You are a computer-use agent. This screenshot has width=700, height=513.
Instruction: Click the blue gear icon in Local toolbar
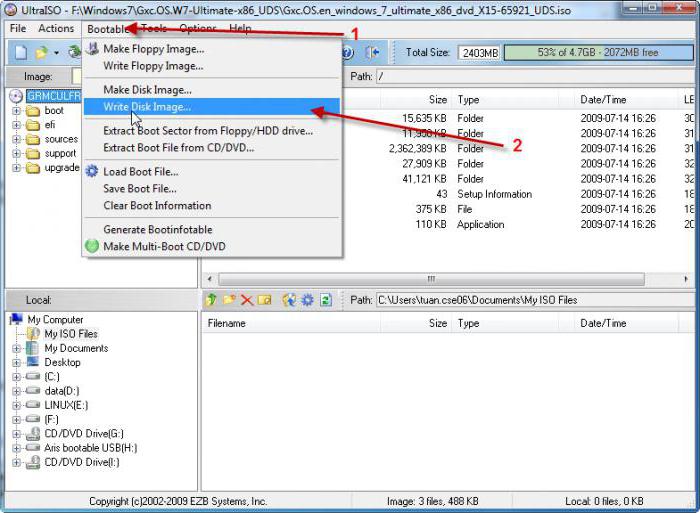pyautogui.click(x=308, y=300)
